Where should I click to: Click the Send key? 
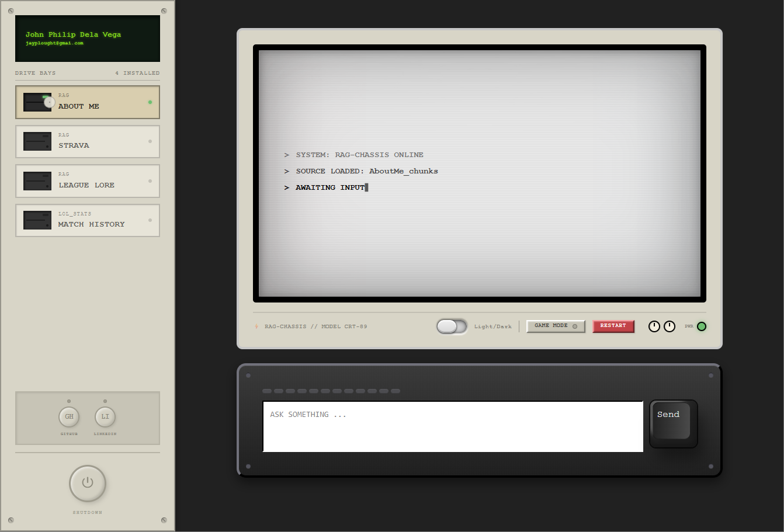tap(673, 423)
